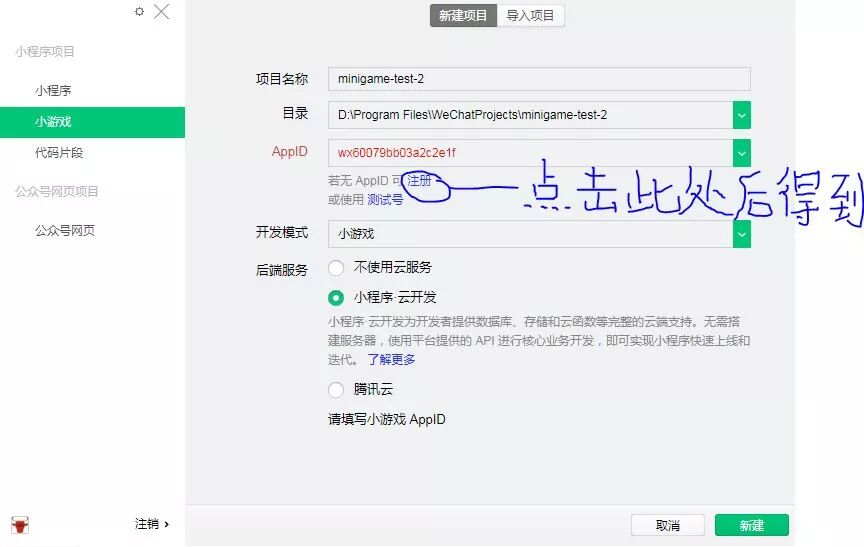Open the 开发模式 dropdown arrow
864x547 pixels.
tap(742, 234)
